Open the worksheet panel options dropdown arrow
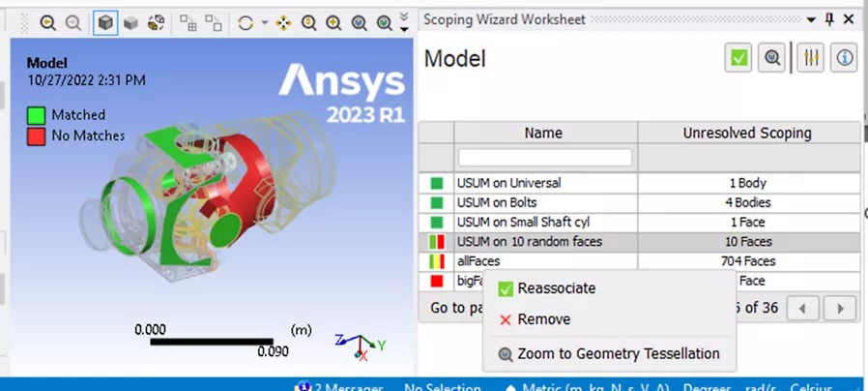The width and height of the screenshot is (868, 391). click(x=812, y=20)
